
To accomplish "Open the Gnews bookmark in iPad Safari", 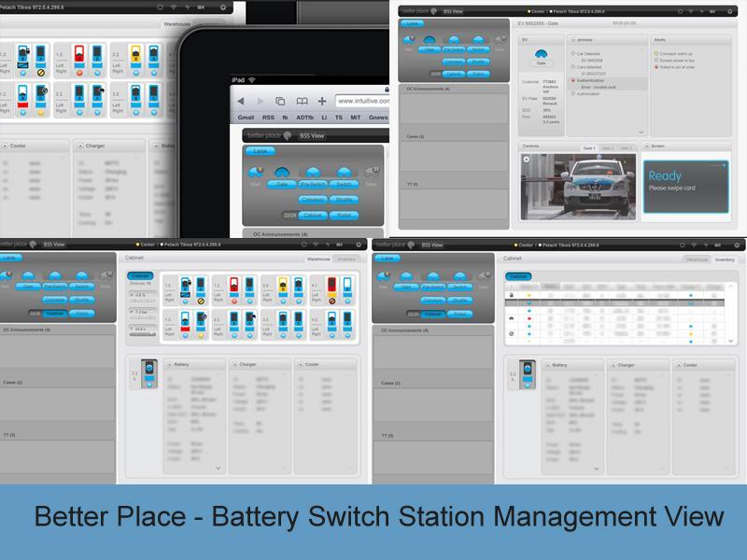I will click(x=378, y=118).
